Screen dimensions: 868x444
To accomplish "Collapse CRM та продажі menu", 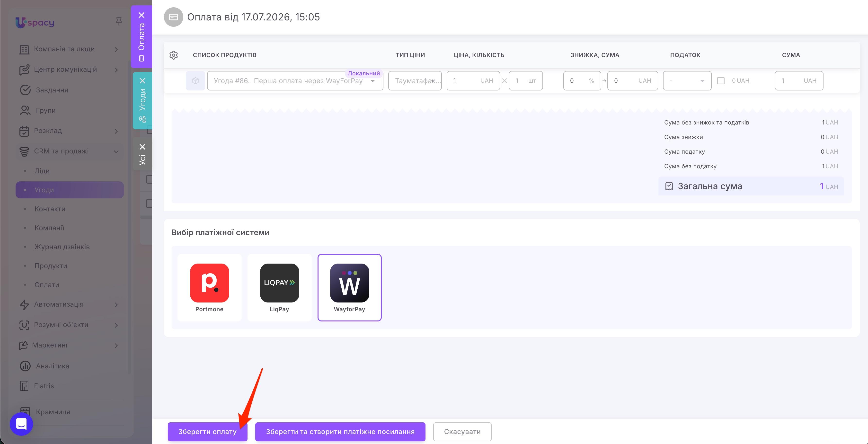I will pos(116,151).
